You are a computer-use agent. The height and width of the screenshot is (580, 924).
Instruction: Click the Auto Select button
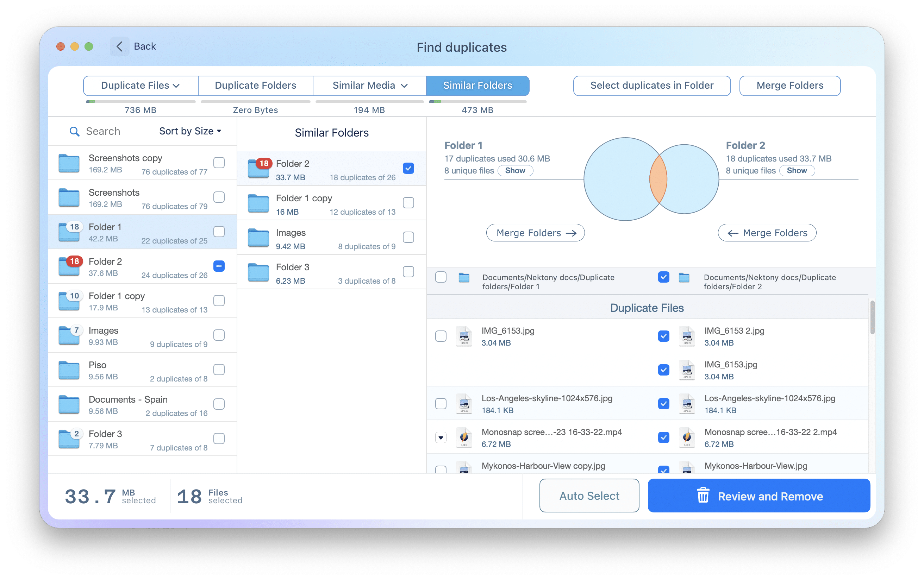point(589,496)
